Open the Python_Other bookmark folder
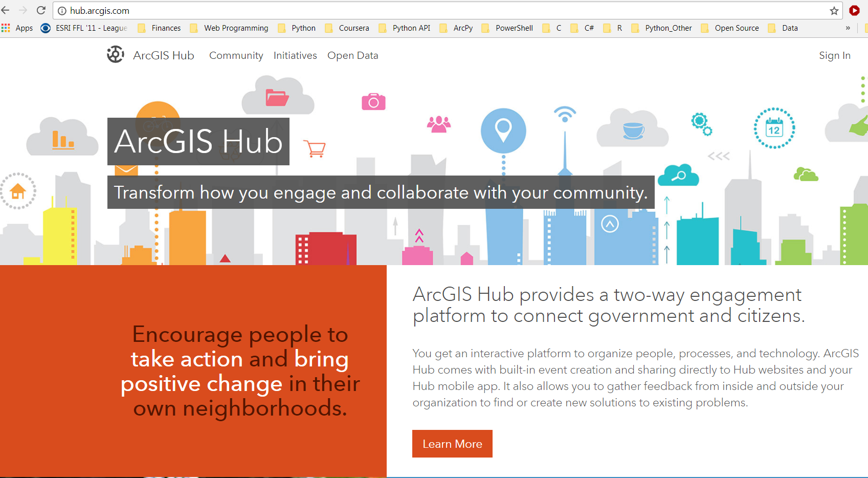This screenshot has width=868, height=478. click(x=662, y=28)
